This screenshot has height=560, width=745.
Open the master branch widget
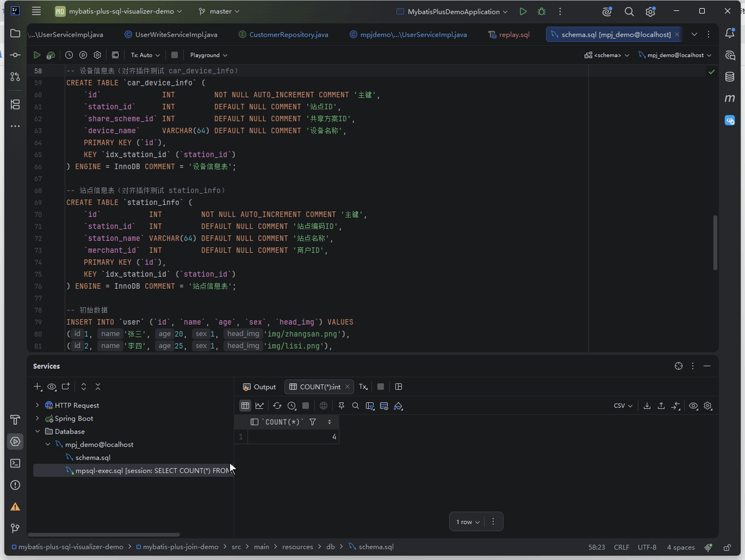[x=219, y=11]
